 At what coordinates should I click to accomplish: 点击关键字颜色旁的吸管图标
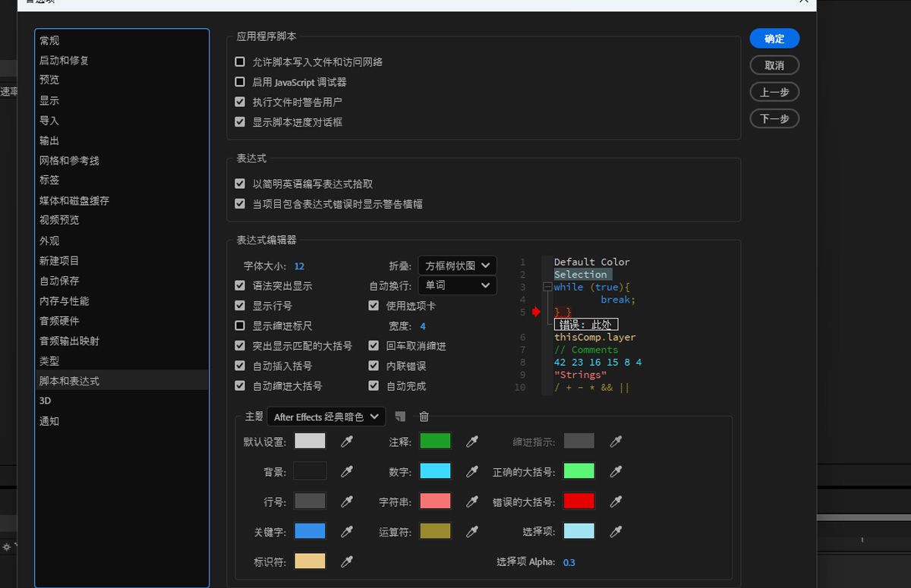(x=347, y=530)
